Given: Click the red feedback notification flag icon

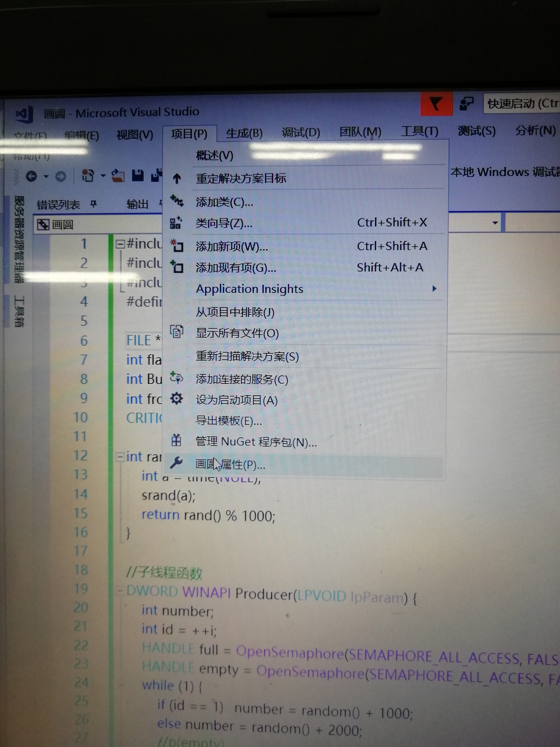Looking at the screenshot, I should tap(436, 104).
